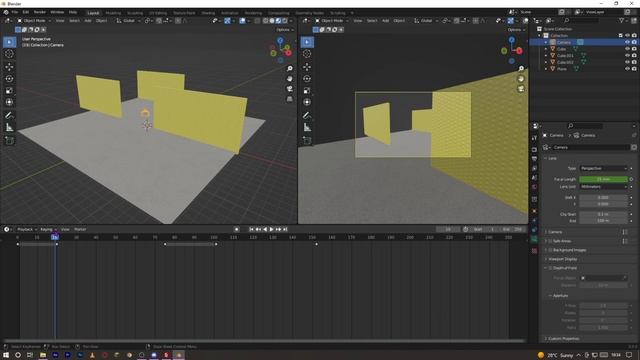This screenshot has height=360, width=640.
Task: Open the timeline Playback menu
Action: [27, 229]
